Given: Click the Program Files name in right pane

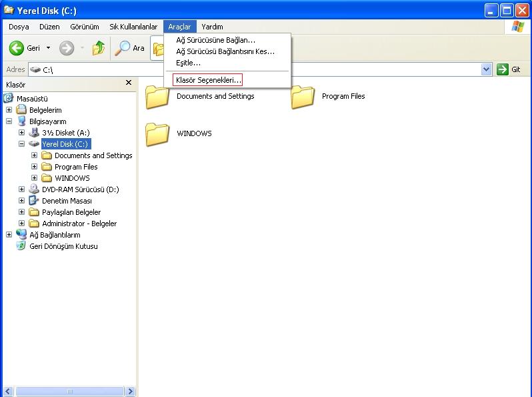Looking at the screenshot, I should pos(343,96).
